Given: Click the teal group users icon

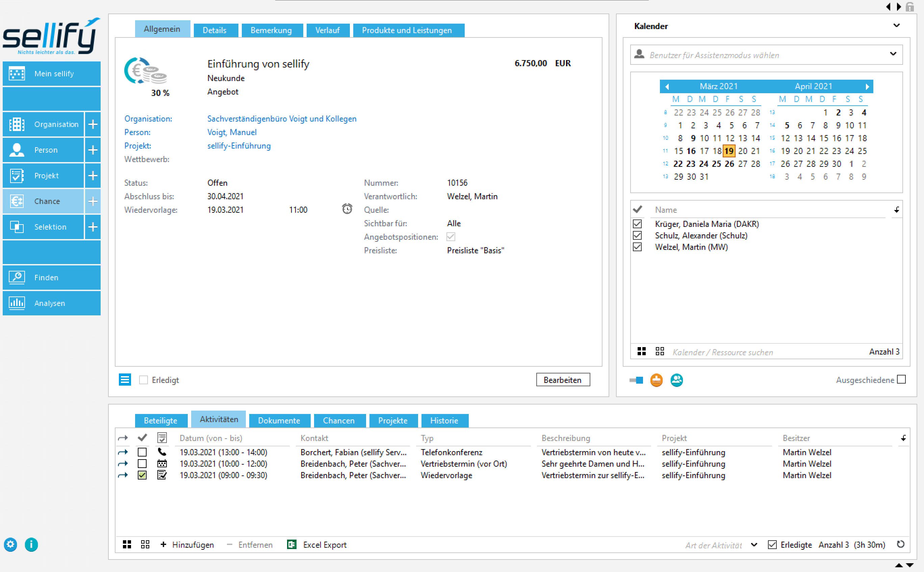Looking at the screenshot, I should [676, 380].
